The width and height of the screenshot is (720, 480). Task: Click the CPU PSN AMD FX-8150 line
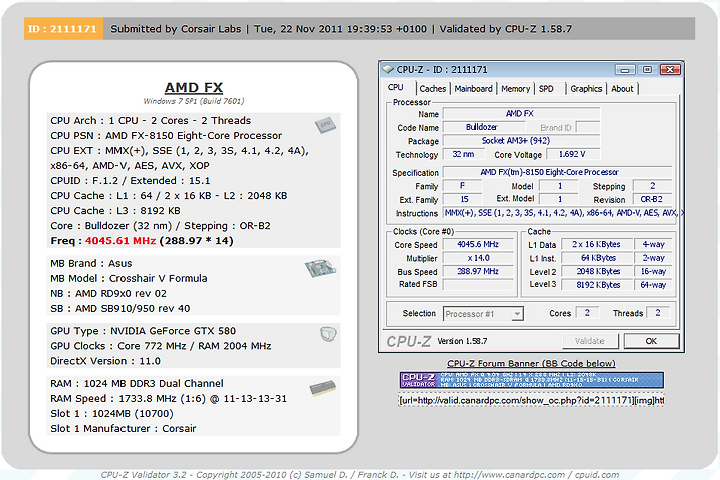pyautogui.click(x=166, y=136)
